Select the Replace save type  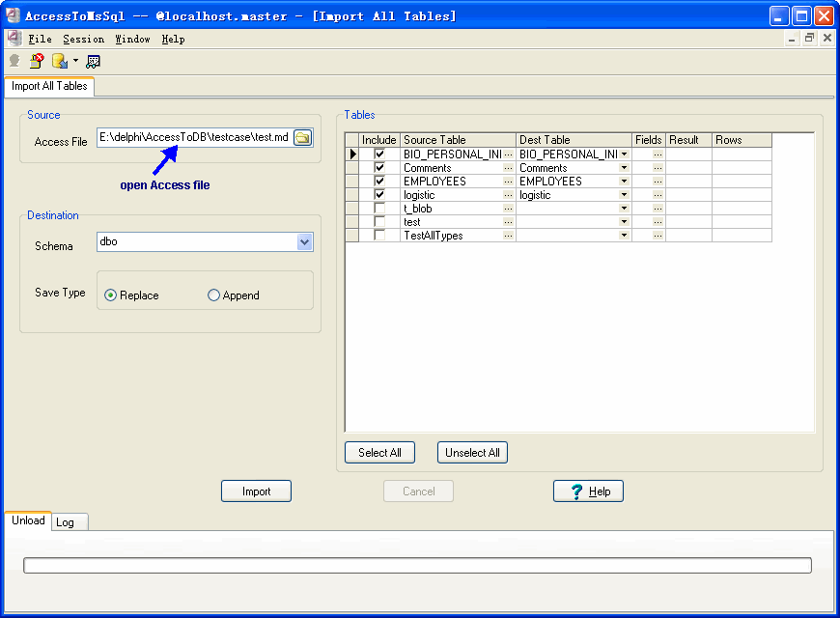[110, 295]
